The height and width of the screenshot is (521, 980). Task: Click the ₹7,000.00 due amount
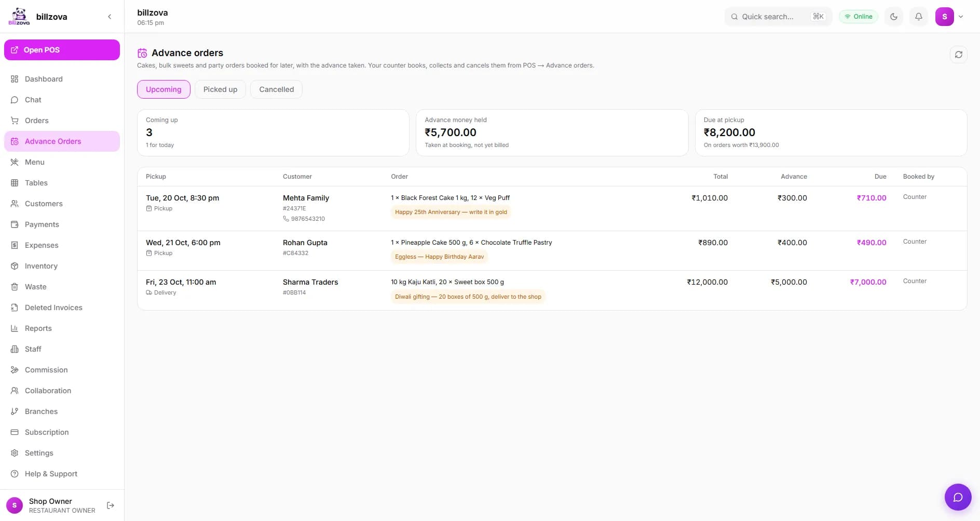click(868, 282)
